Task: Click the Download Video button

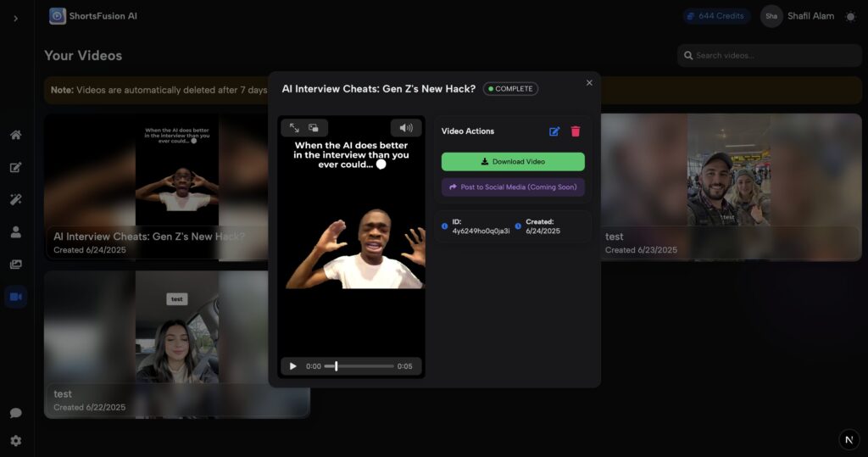Action: [513, 162]
